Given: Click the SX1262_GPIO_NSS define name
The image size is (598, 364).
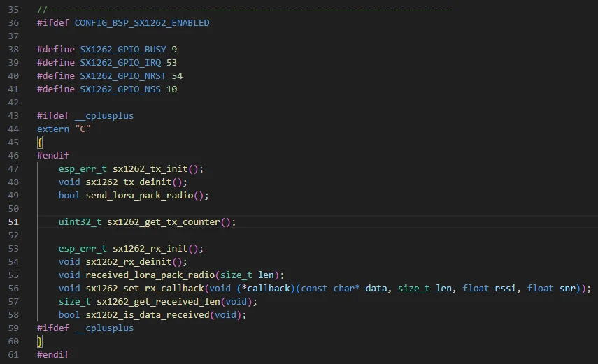Looking at the screenshot, I should pyautogui.click(x=120, y=89).
